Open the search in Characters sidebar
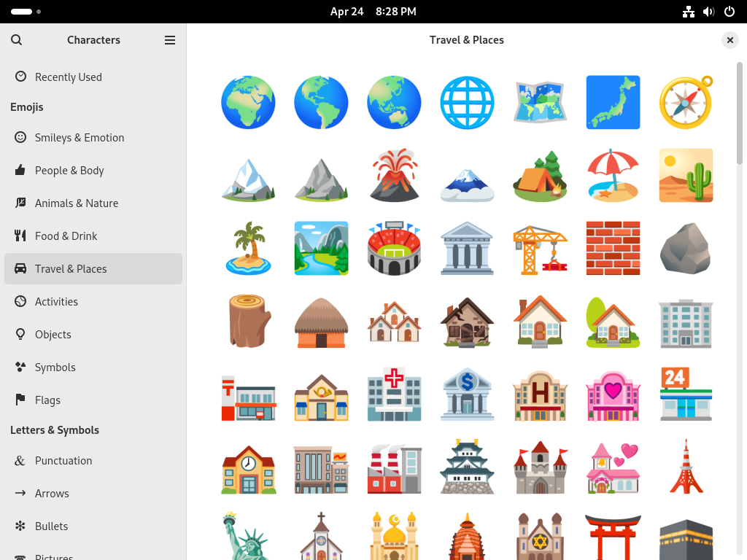 17,40
